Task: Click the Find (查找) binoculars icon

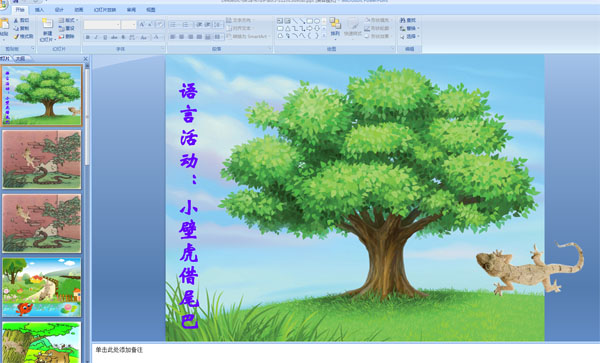Action: (403, 20)
